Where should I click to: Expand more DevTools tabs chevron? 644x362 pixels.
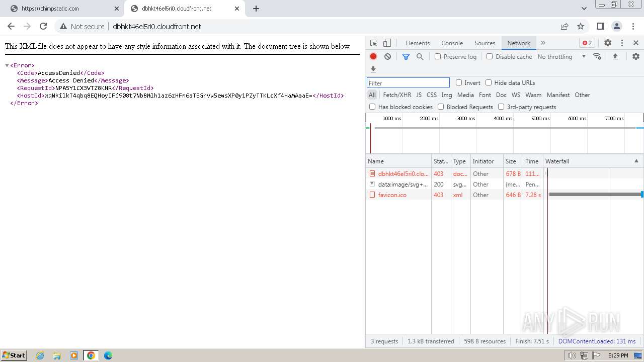(543, 43)
